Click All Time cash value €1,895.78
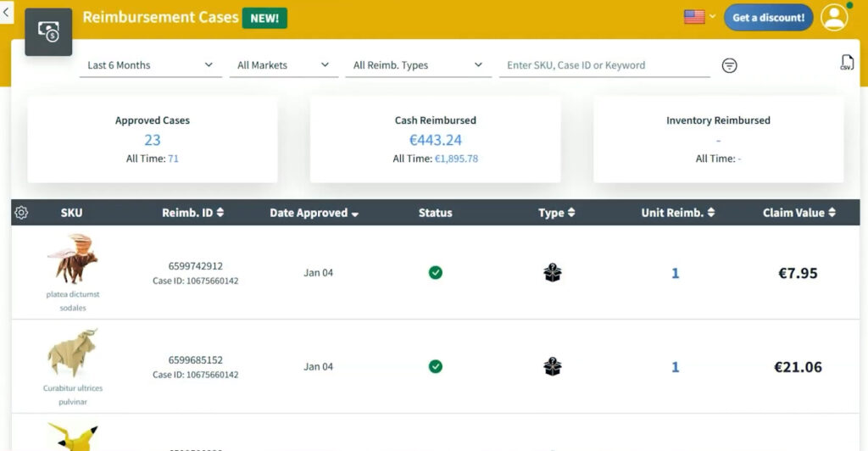Screen dimensions: 868x451 [x=456, y=159]
